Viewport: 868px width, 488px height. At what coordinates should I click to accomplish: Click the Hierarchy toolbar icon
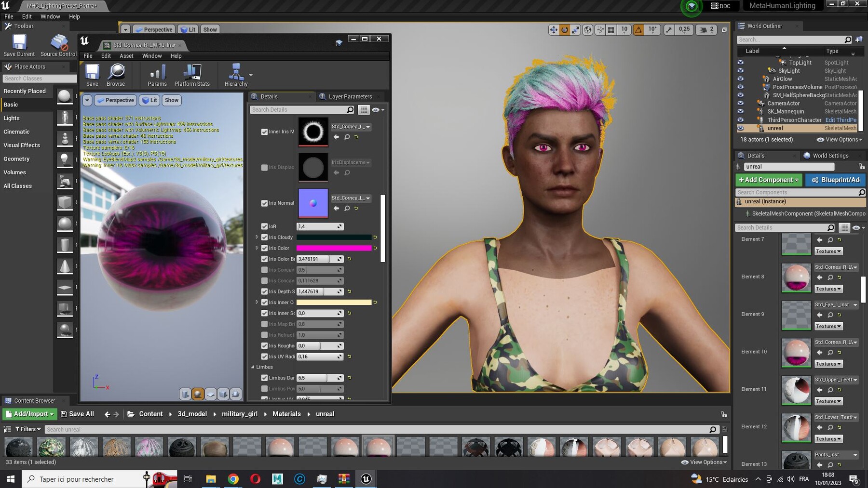(236, 75)
